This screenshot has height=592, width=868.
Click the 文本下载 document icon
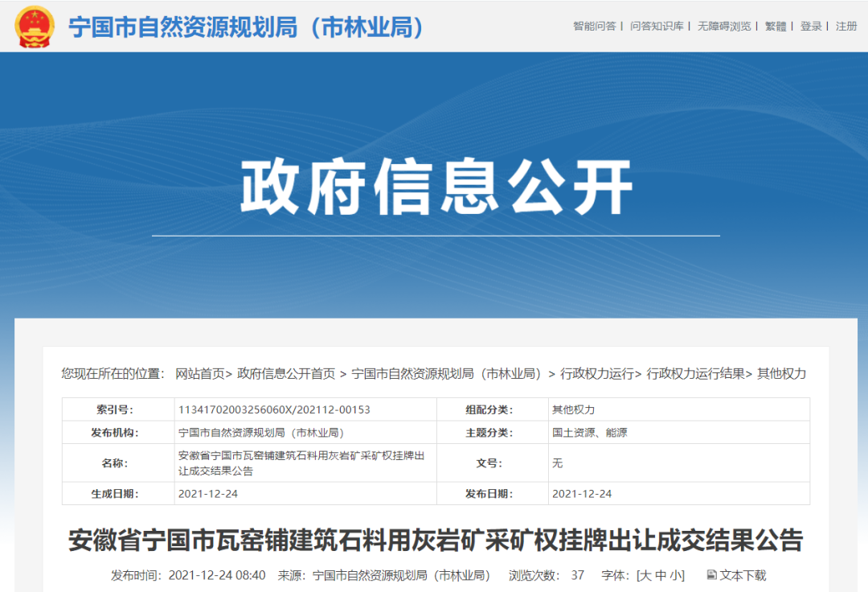pyautogui.click(x=712, y=576)
